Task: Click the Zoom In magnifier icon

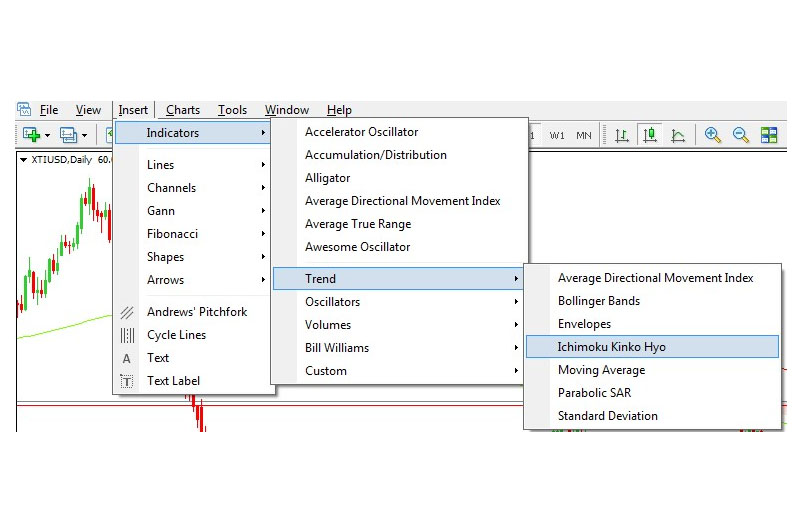Action: tap(713, 135)
